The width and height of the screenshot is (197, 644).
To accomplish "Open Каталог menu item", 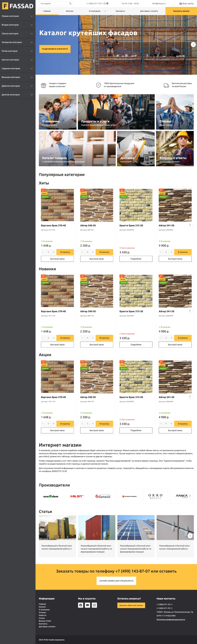I will tap(70, 11).
